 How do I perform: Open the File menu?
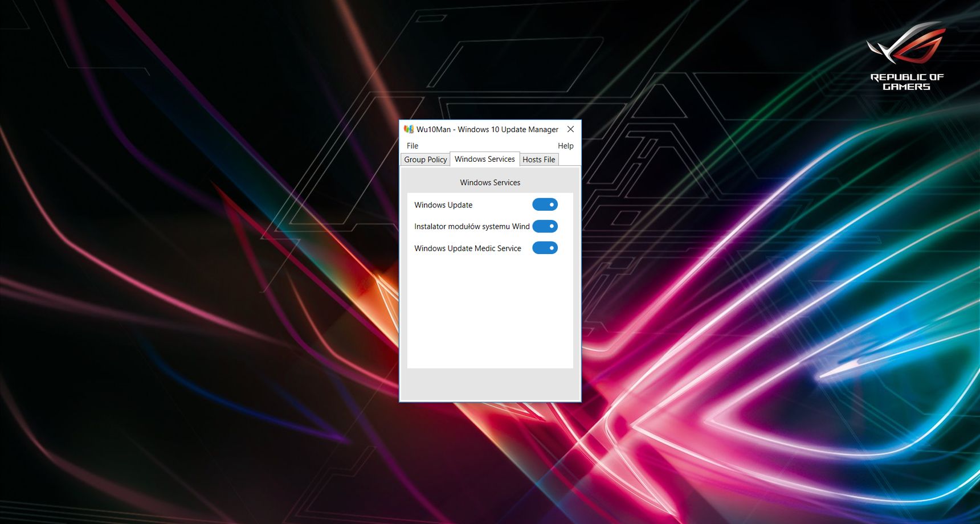pyautogui.click(x=413, y=146)
